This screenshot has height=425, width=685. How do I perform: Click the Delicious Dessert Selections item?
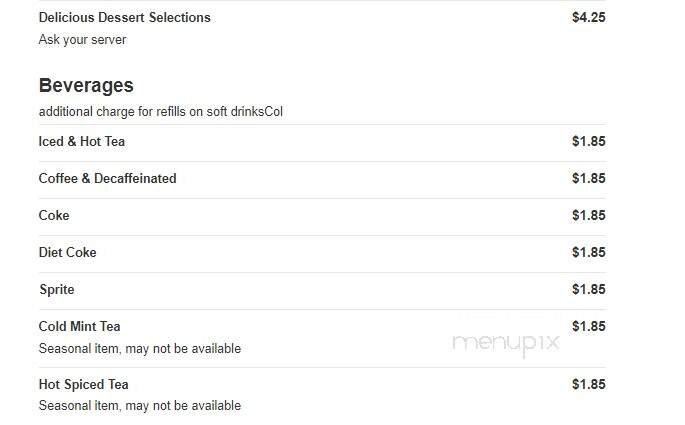coord(124,17)
